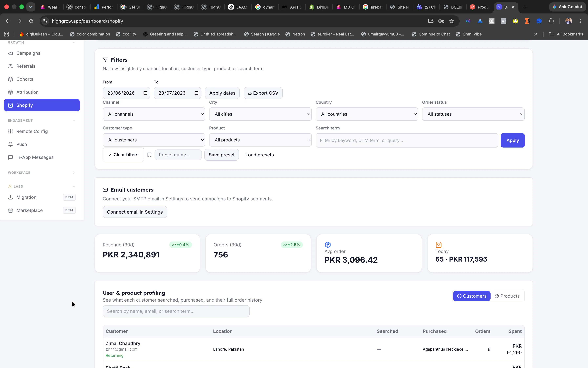The image size is (588, 368).
Task: Click the Avg order box icon
Action: (327, 245)
